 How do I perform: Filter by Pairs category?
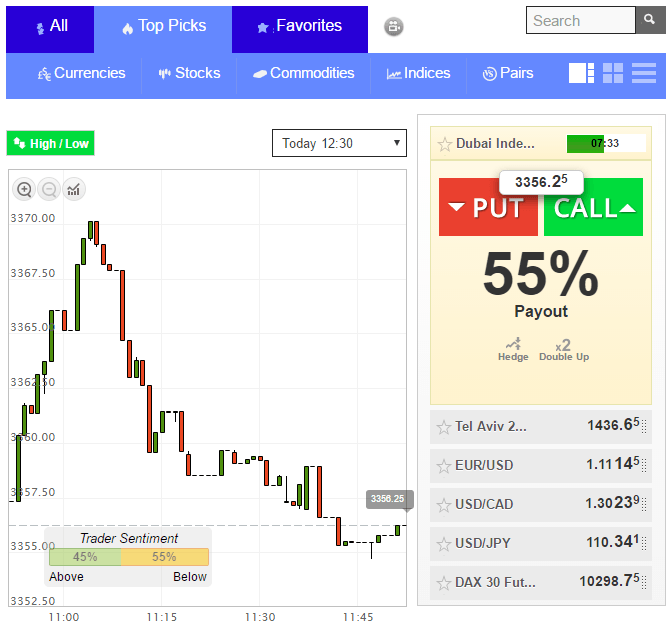tap(508, 73)
